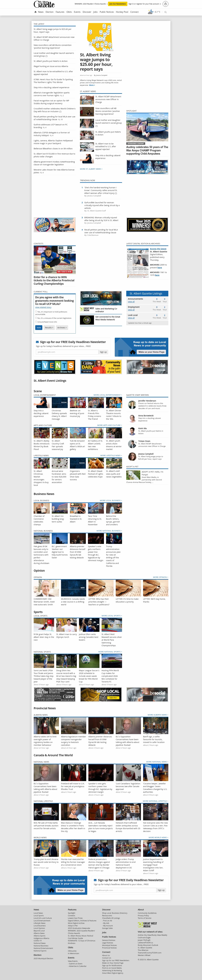Open the Features menu item
The image size is (202, 980).
tap(60, 12)
